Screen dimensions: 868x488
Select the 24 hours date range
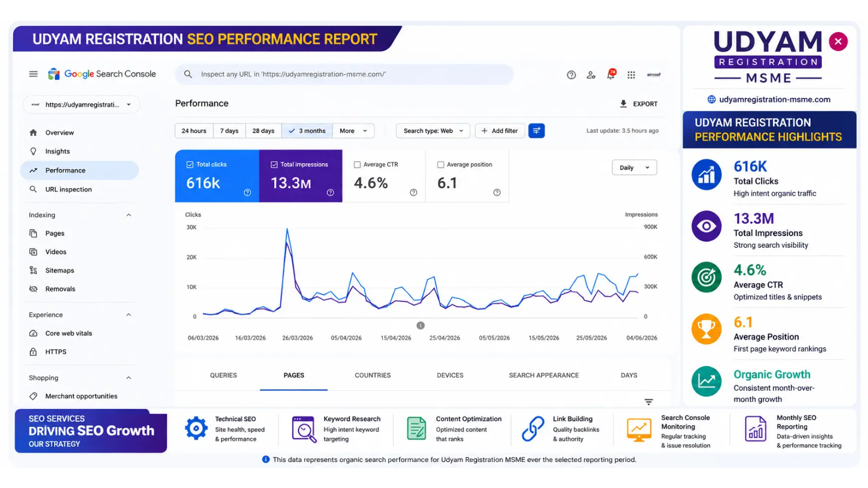pos(194,131)
